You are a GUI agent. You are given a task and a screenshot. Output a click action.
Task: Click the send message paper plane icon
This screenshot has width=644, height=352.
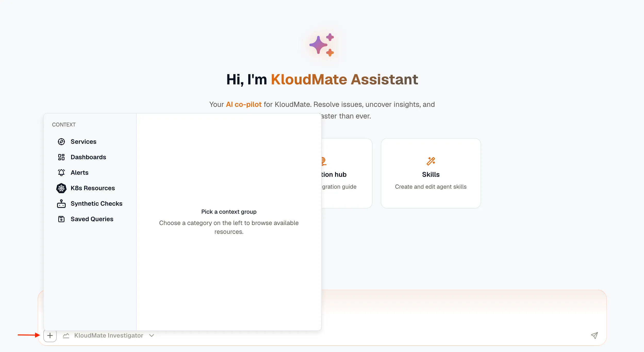coord(595,335)
